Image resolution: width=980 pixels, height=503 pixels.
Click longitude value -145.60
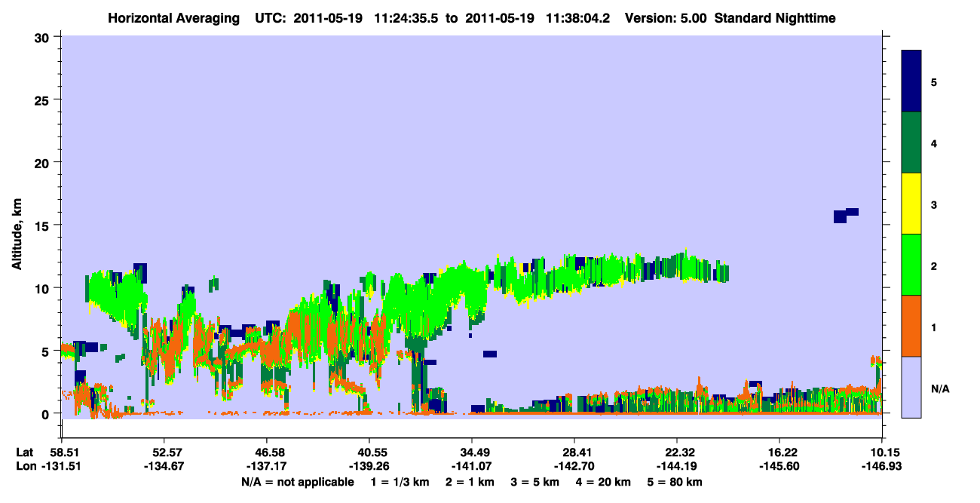point(779,466)
